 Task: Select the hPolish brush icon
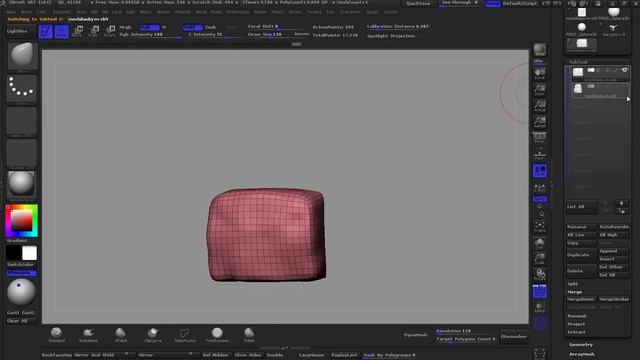click(120, 335)
